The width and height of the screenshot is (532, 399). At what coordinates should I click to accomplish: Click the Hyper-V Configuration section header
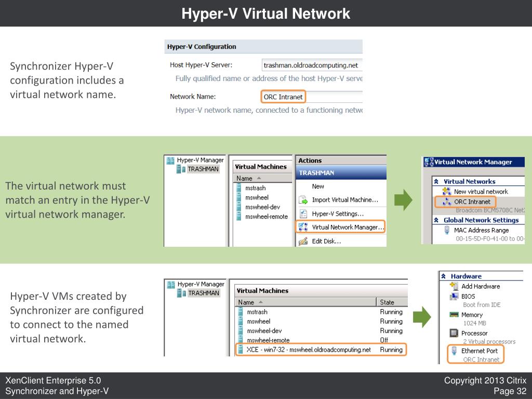click(x=263, y=46)
